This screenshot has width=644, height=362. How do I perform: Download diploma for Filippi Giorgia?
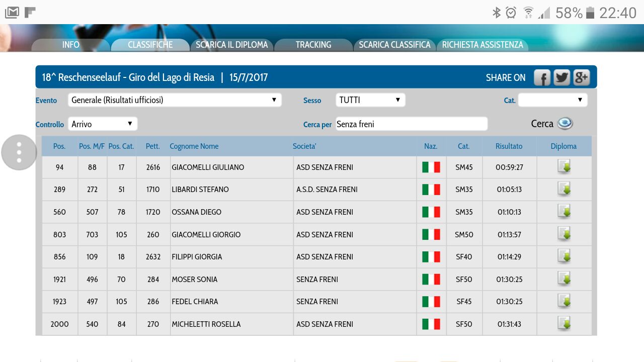point(564,256)
